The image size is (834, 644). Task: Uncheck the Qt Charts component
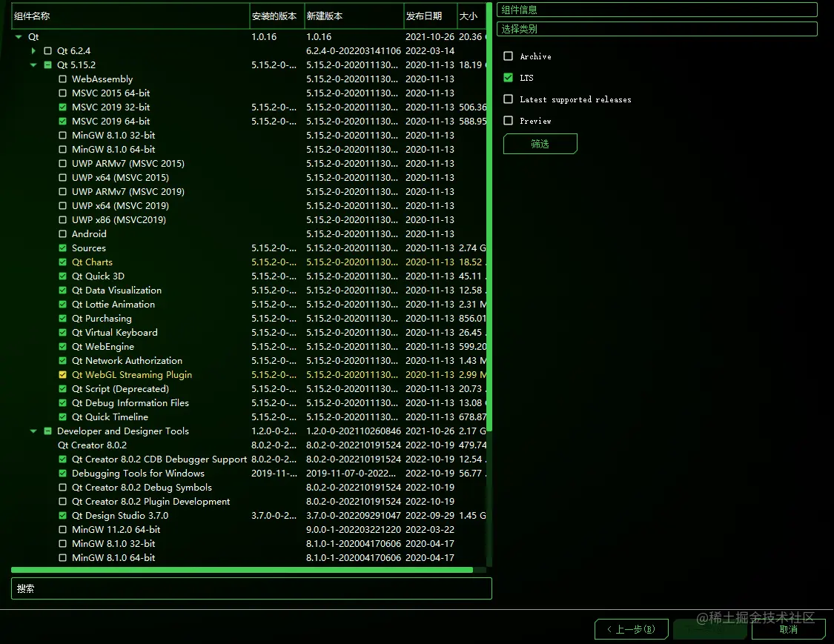click(x=62, y=262)
